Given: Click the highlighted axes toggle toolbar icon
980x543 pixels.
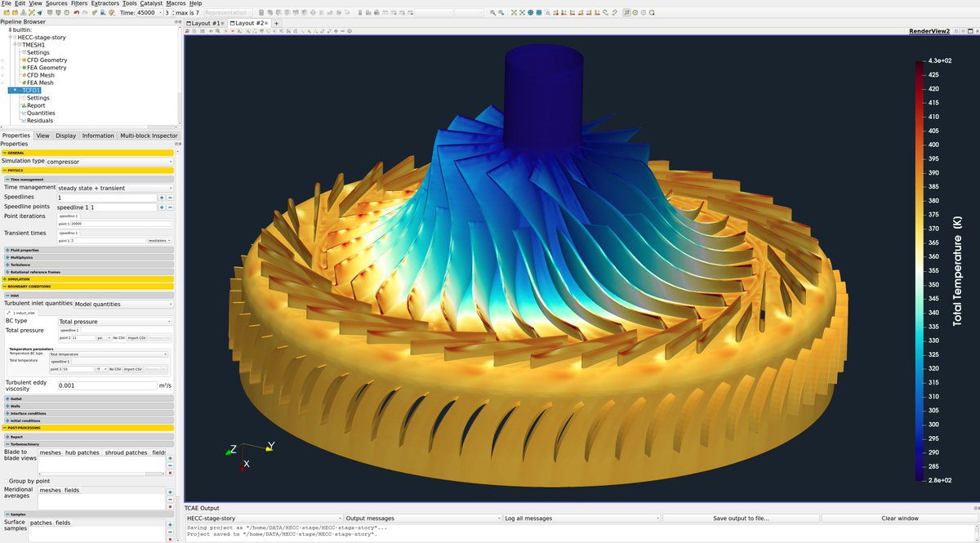Looking at the screenshot, I should (626, 13).
